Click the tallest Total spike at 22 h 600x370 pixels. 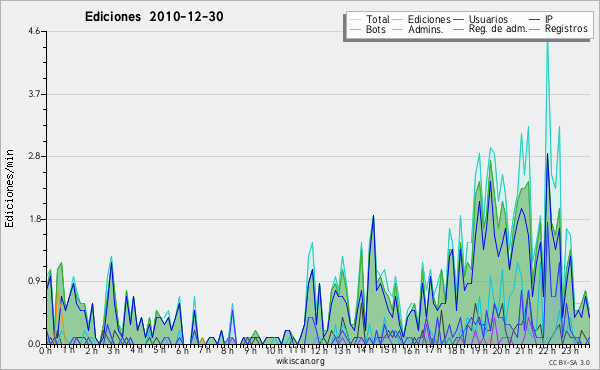tap(548, 42)
